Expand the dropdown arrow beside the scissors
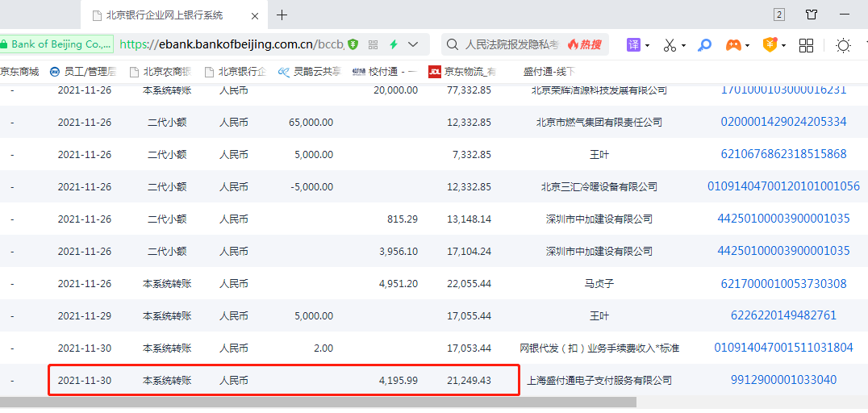Image resolution: width=868 pixels, height=413 pixels. [x=683, y=46]
